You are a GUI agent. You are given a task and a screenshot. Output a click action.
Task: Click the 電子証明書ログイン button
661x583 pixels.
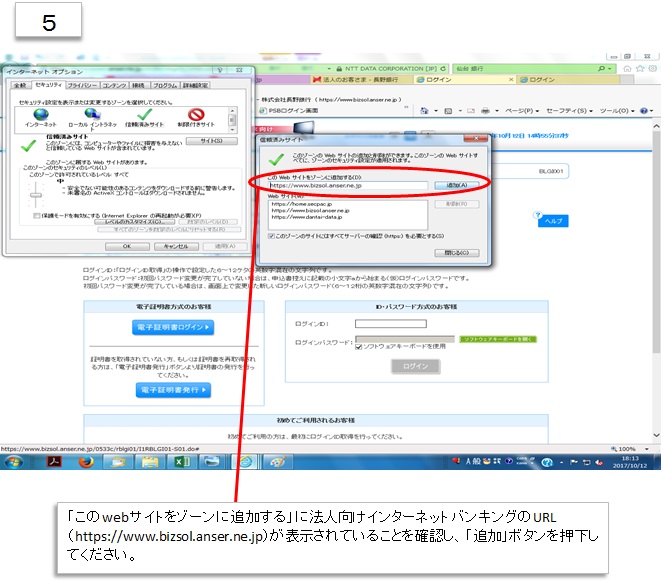coord(173,327)
